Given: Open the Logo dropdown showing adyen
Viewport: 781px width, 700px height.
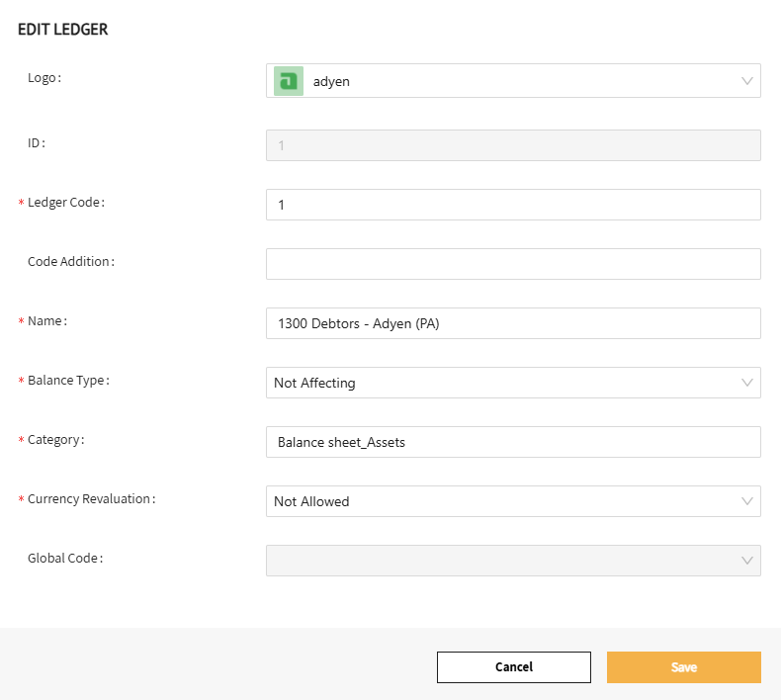Looking at the screenshot, I should pyautogui.click(x=514, y=81).
